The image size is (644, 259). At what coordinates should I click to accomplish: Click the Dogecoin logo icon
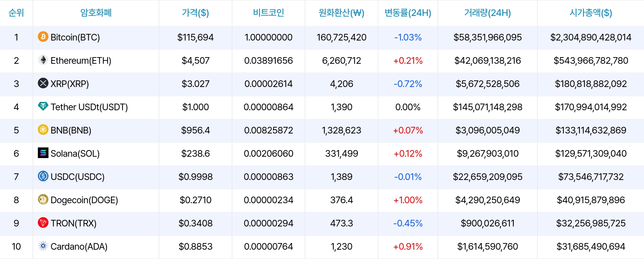43,199
